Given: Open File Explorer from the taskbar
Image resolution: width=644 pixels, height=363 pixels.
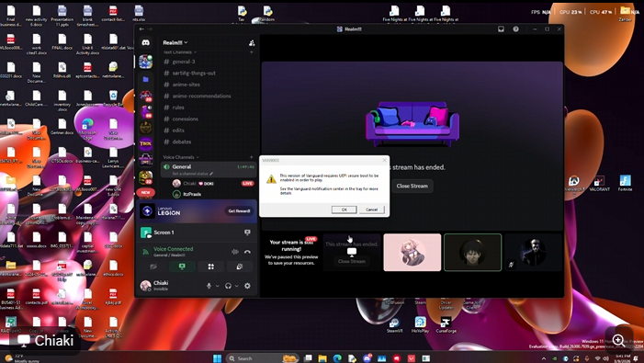Looking at the screenshot, I should tap(322, 358).
